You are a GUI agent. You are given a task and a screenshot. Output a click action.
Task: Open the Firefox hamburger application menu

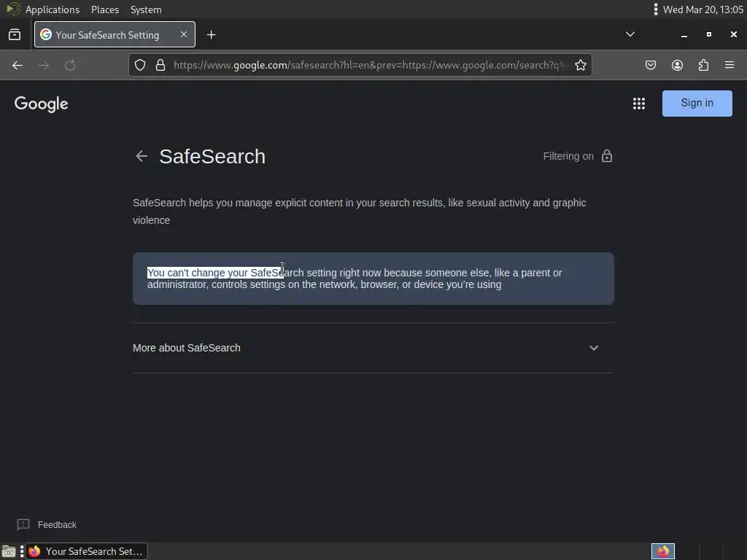tap(729, 65)
